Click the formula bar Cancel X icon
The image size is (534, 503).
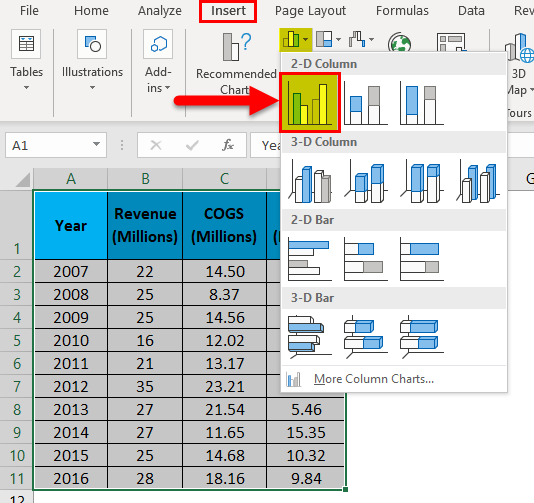156,145
